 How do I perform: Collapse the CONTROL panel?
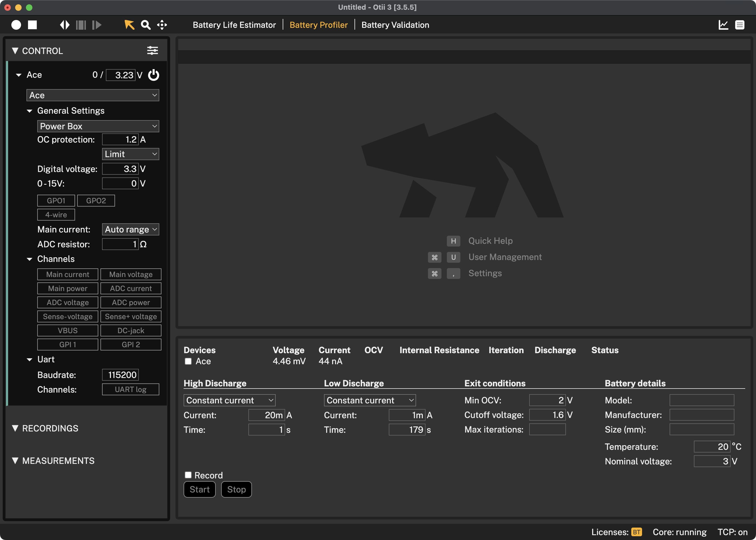coord(15,50)
